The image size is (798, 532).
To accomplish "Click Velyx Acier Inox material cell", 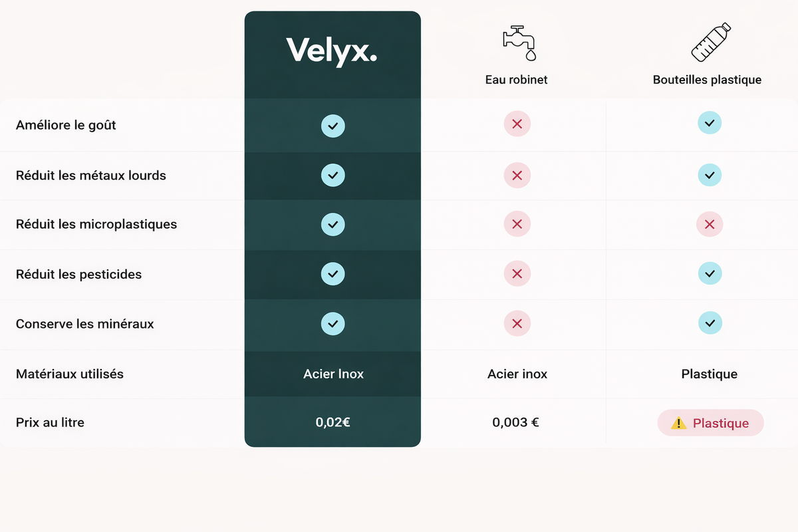I will coord(333,374).
